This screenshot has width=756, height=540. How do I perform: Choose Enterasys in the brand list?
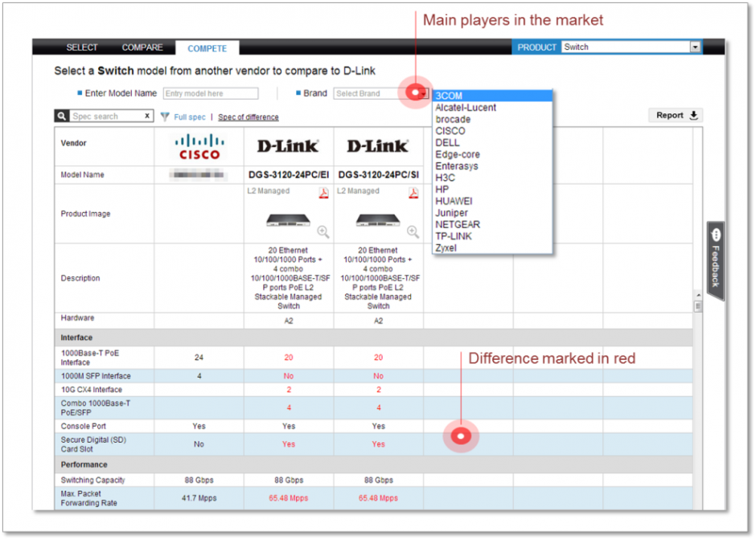tap(492, 166)
